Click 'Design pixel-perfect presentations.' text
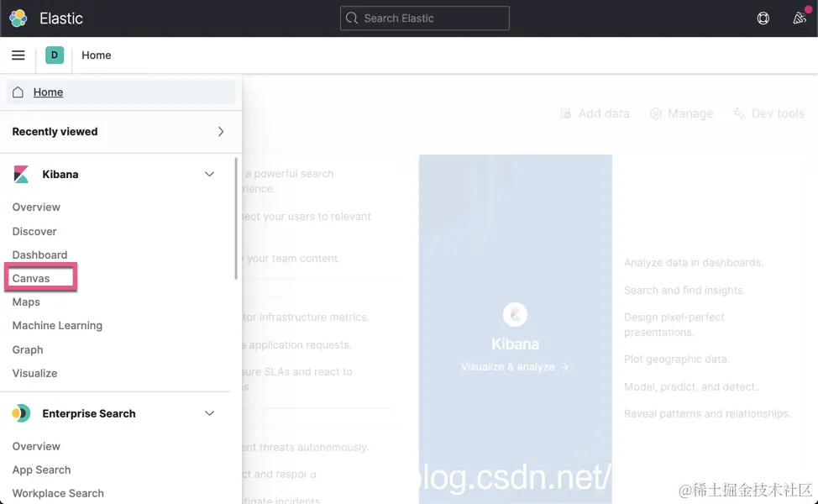 coord(674,324)
